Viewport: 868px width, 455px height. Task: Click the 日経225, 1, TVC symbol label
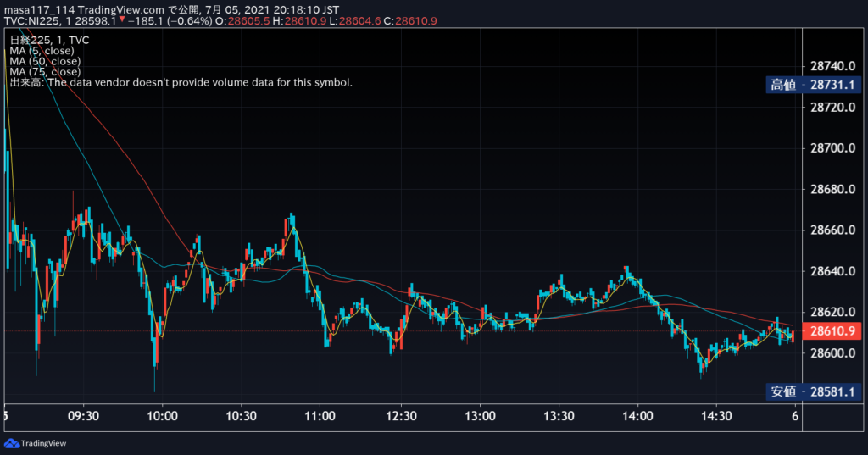point(49,41)
